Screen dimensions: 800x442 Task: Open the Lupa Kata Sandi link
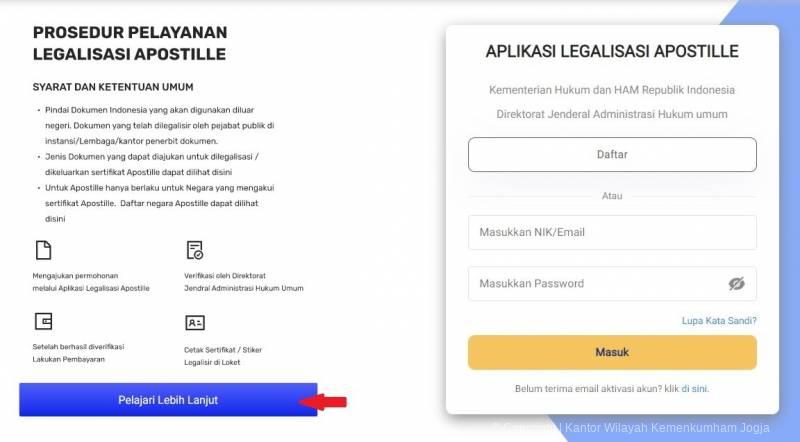[x=719, y=321]
